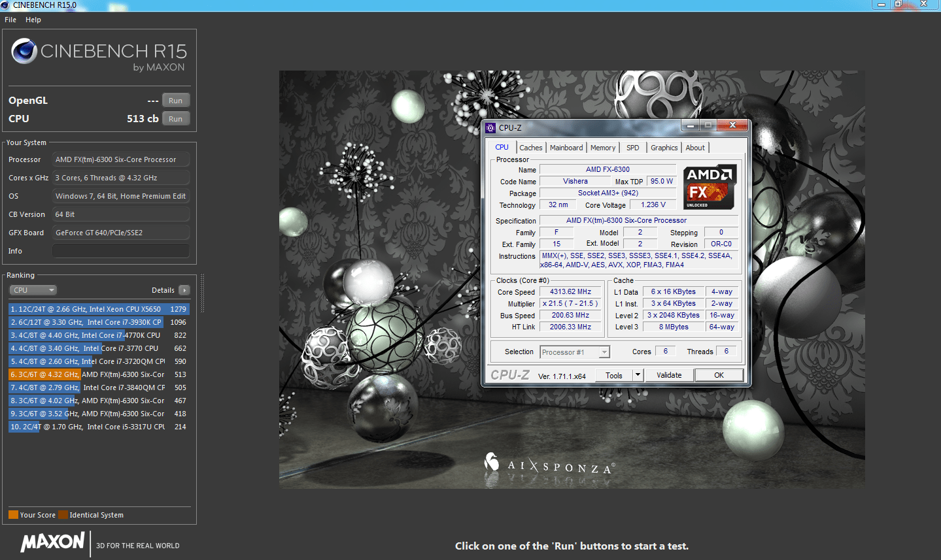Open the Graphics tab in CPU-Z
This screenshot has width=941, height=560.
click(x=664, y=148)
